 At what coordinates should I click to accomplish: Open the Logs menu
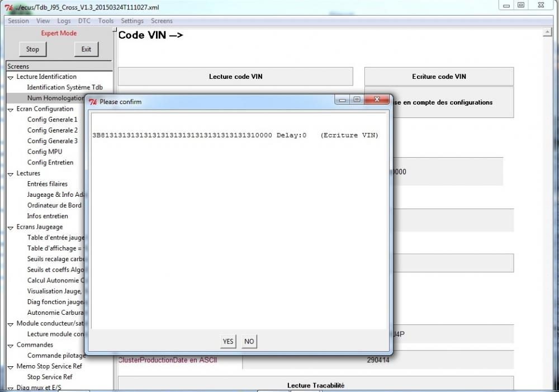(64, 21)
